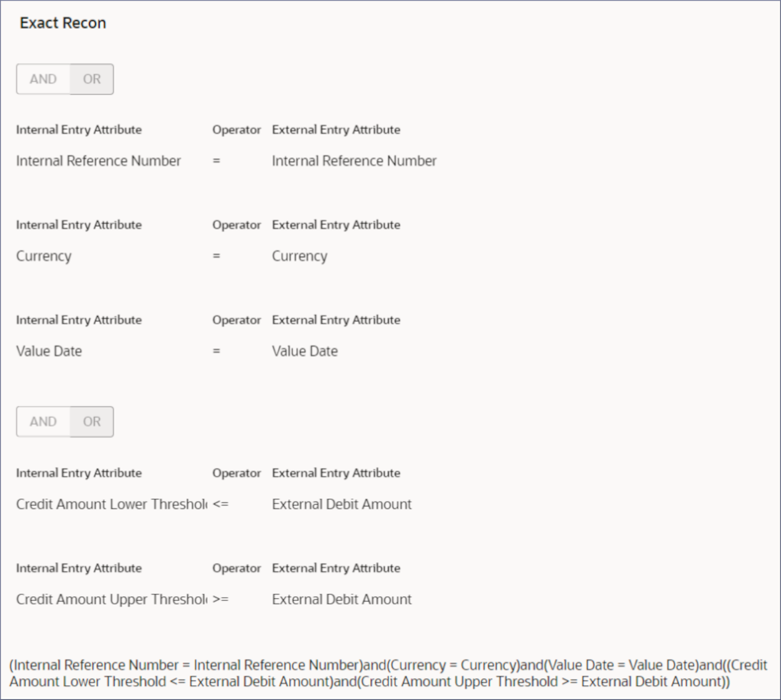Click internal attribute 'Currency'

[44, 256]
